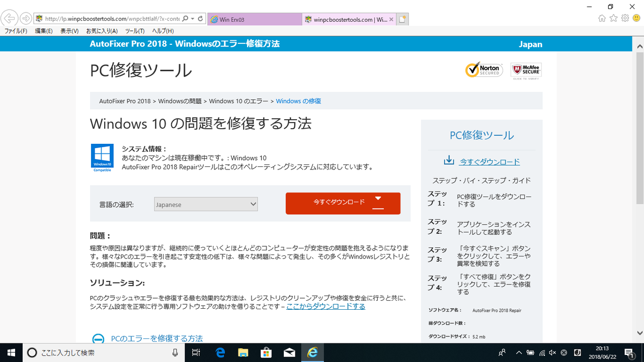Open the People icon in the taskbar

pos(502,352)
